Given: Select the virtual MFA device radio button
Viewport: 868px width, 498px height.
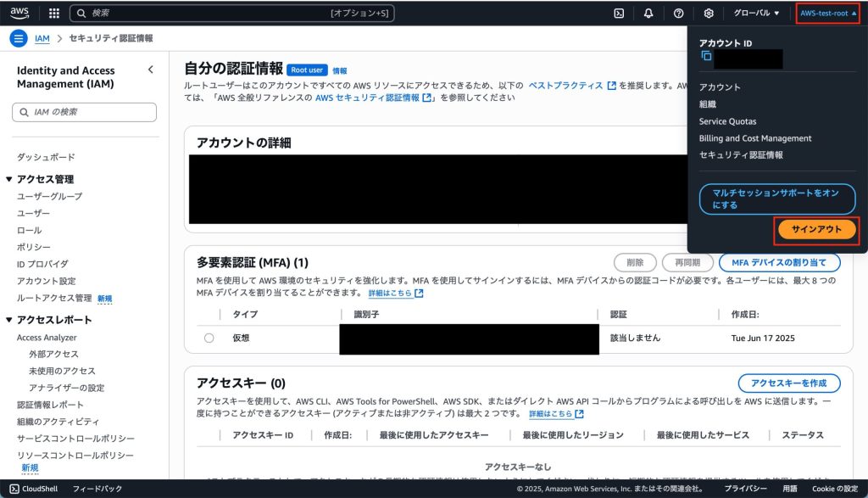Looking at the screenshot, I should 209,338.
